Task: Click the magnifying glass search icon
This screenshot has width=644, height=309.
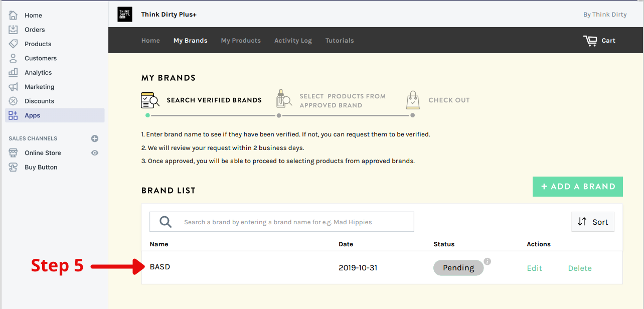Action: point(166,222)
